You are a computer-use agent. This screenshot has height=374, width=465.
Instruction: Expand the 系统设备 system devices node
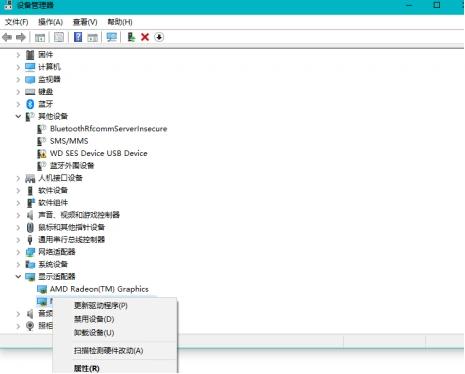point(18,265)
